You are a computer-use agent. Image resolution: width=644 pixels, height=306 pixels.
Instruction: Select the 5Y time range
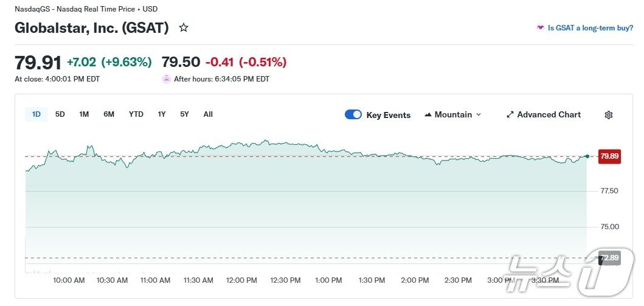184,114
